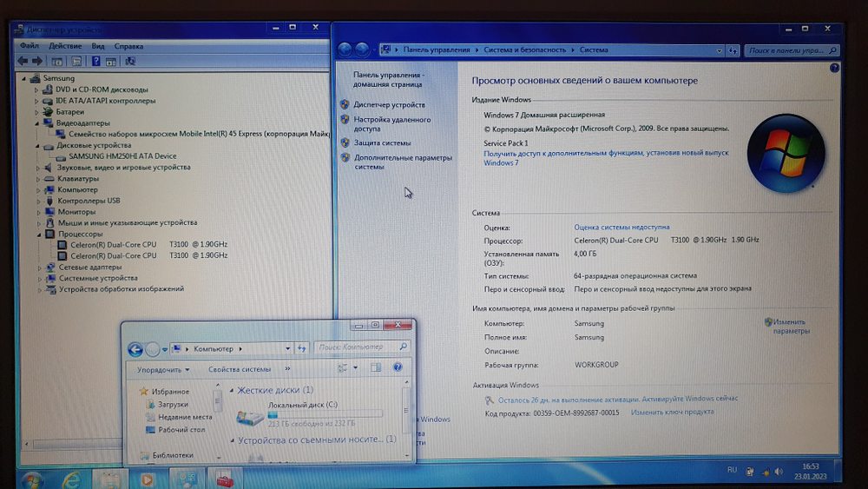Open Internet Explorer from the taskbar
The width and height of the screenshot is (868, 489).
pyautogui.click(x=71, y=479)
